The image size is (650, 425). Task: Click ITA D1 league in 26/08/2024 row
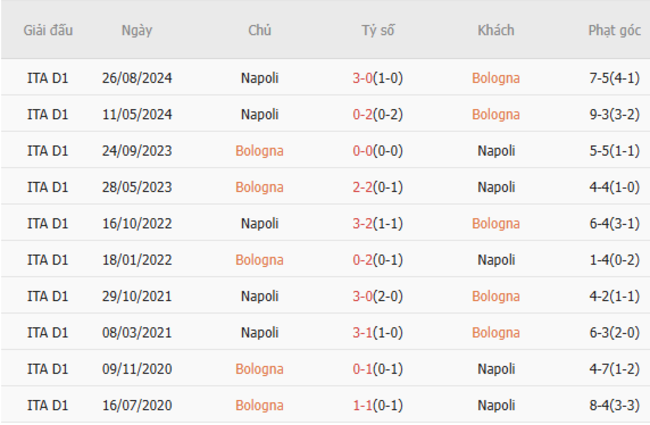pyautogui.click(x=48, y=78)
